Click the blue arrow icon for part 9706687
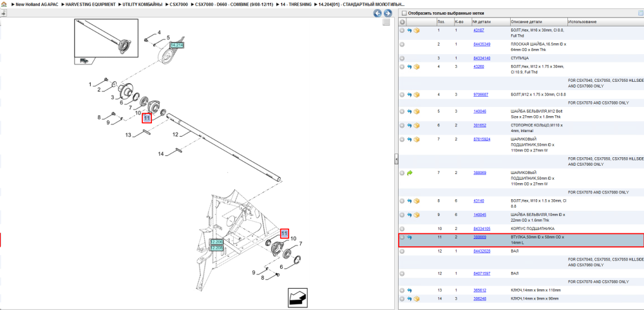The image size is (644, 310). tap(410, 95)
